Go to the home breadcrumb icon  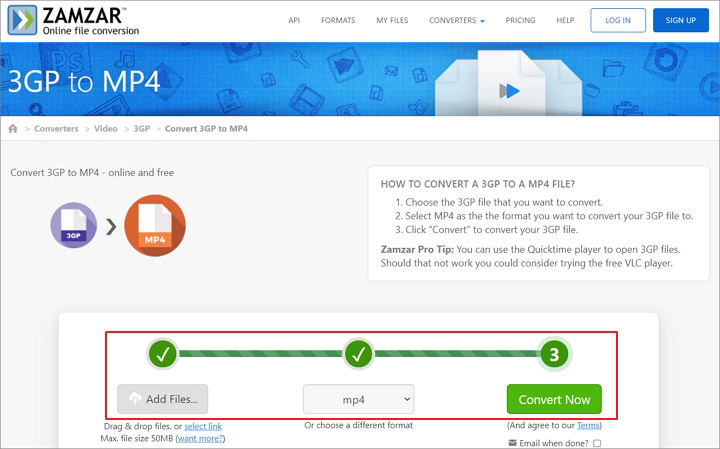coord(13,129)
